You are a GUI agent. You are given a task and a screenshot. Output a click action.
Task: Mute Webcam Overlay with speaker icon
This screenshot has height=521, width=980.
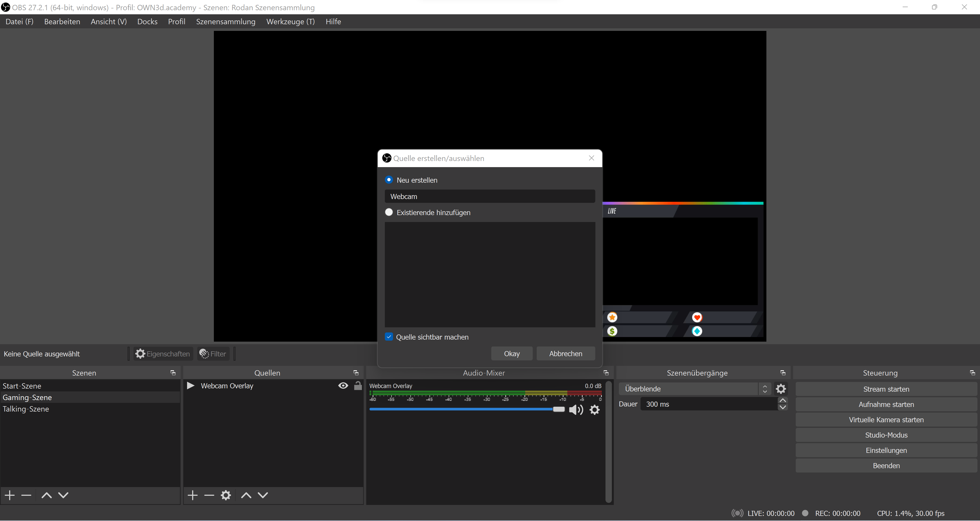(x=575, y=410)
